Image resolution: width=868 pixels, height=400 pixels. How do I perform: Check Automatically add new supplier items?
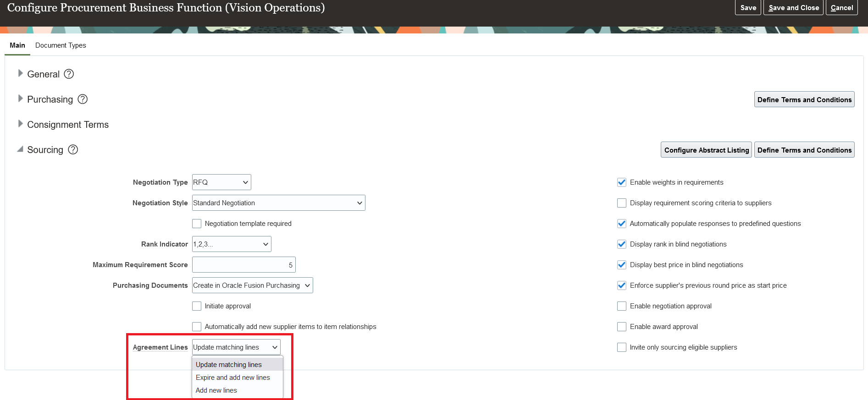[x=197, y=327]
